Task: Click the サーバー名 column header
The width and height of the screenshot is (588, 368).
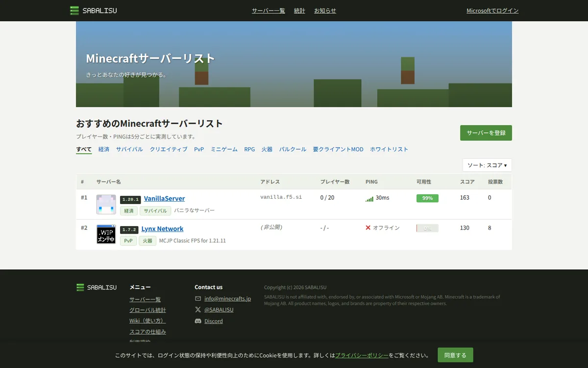Action: coord(109,182)
